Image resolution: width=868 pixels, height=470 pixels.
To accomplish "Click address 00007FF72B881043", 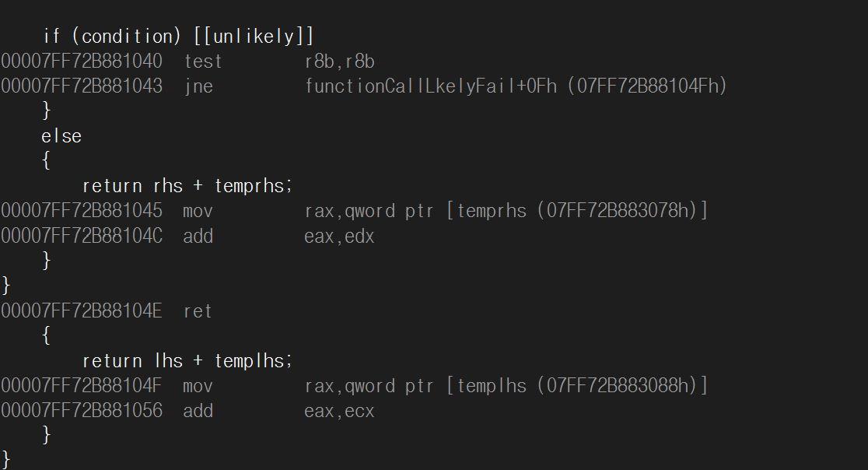I will [82, 86].
